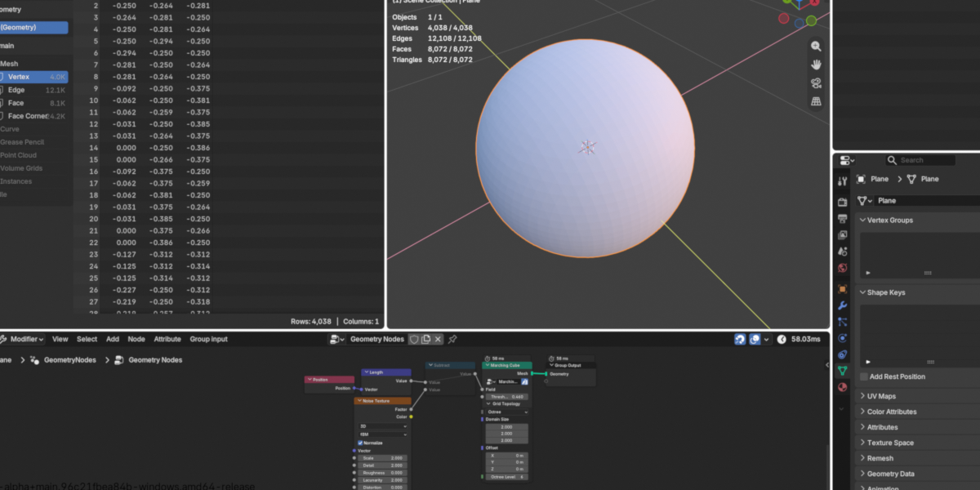
Task: Uncheck Normalize on Noise Texture node
Action: (360, 443)
